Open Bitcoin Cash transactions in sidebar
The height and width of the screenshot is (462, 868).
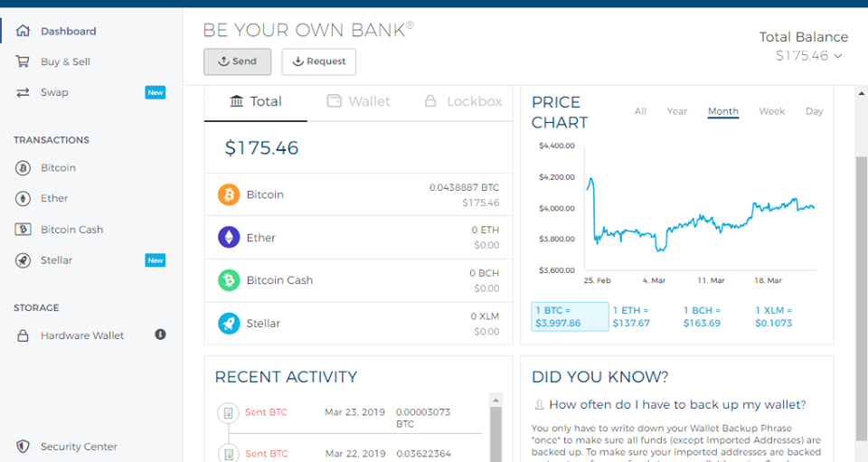click(x=72, y=229)
